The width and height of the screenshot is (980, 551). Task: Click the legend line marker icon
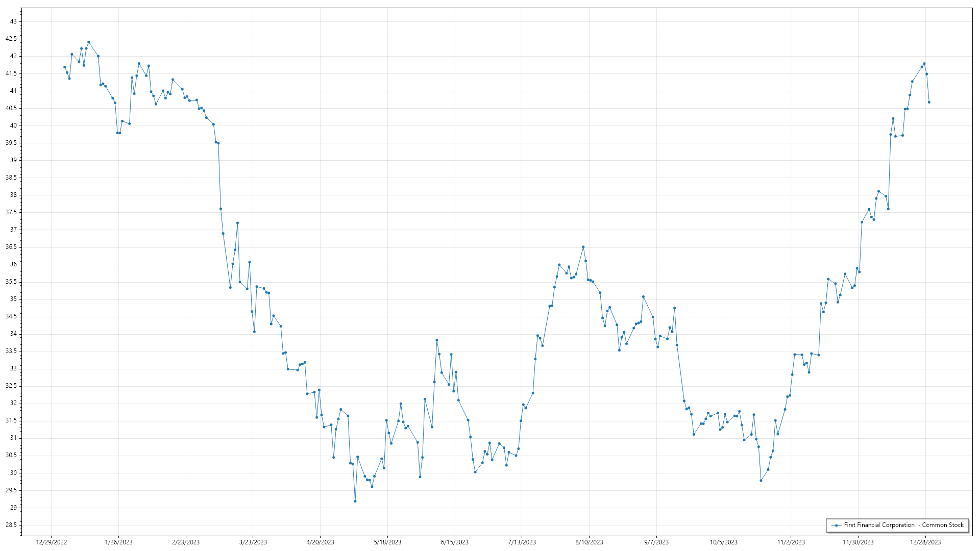click(x=836, y=525)
